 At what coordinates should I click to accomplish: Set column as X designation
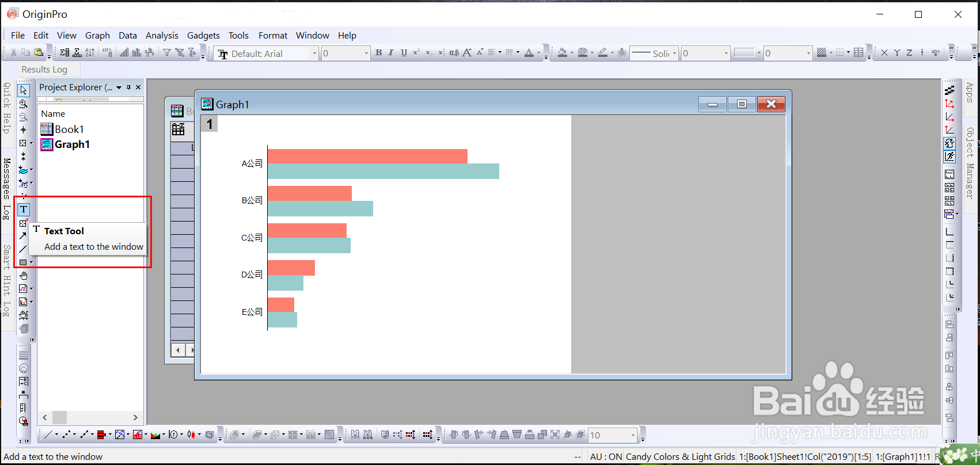pos(884,53)
